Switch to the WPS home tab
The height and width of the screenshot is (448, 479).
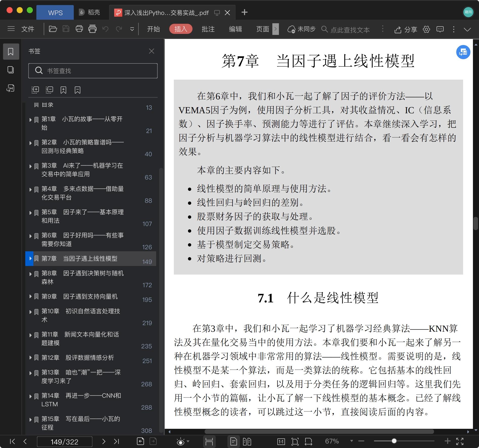coord(55,12)
